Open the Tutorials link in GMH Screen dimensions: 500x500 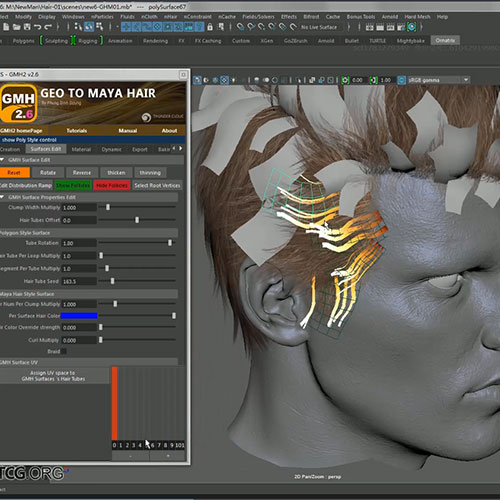click(x=77, y=131)
